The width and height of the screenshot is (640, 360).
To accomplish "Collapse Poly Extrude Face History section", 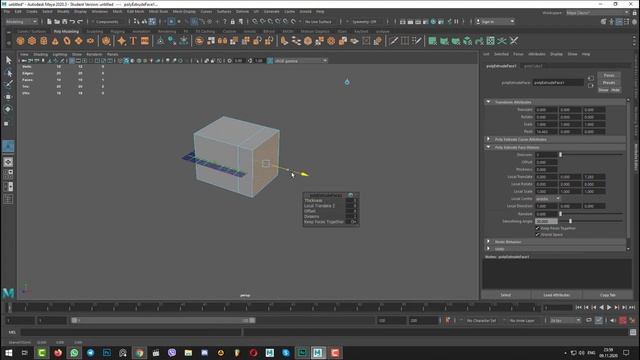I will [x=488, y=147].
